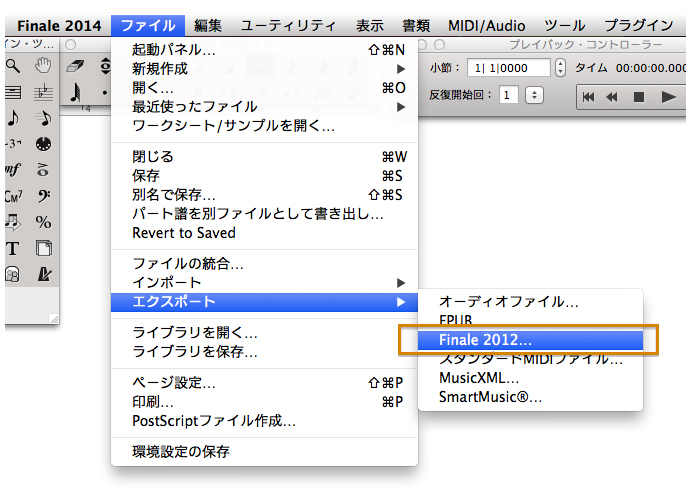The height and width of the screenshot is (488, 695).
Task: Start playback with the Play button
Action: (x=668, y=97)
